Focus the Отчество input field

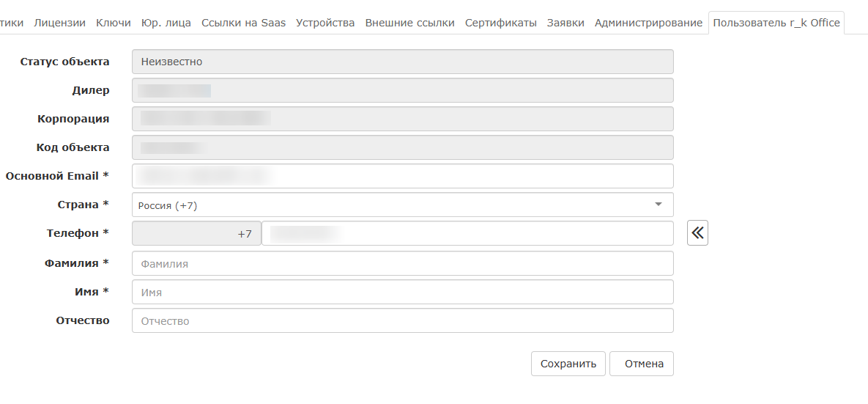point(402,320)
